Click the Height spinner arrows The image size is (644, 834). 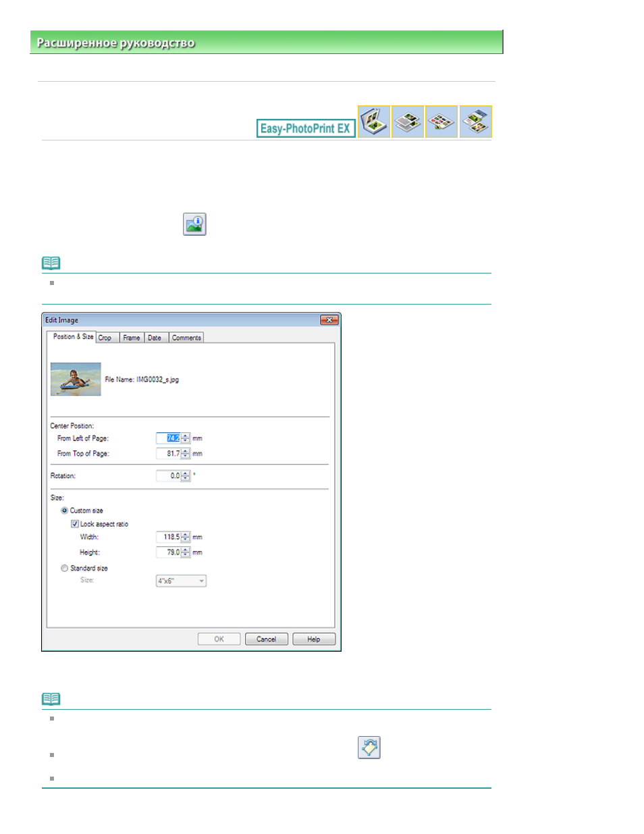point(186,552)
